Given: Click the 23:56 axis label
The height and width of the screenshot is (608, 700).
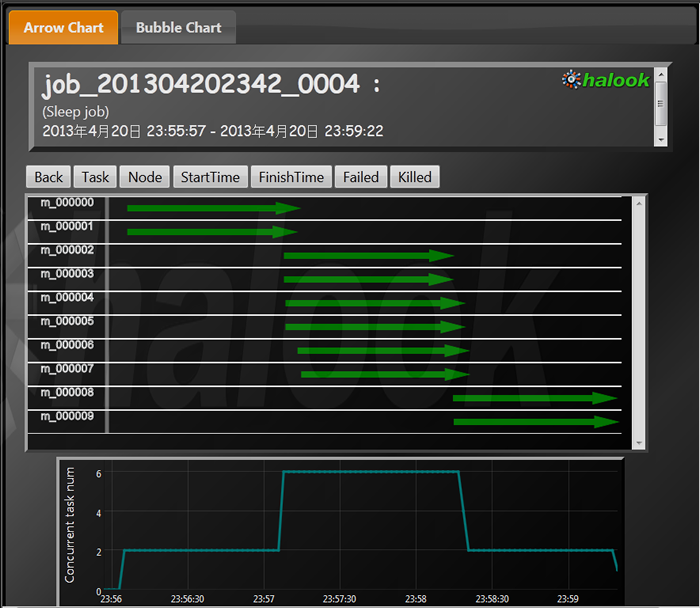Looking at the screenshot, I should [111, 599].
